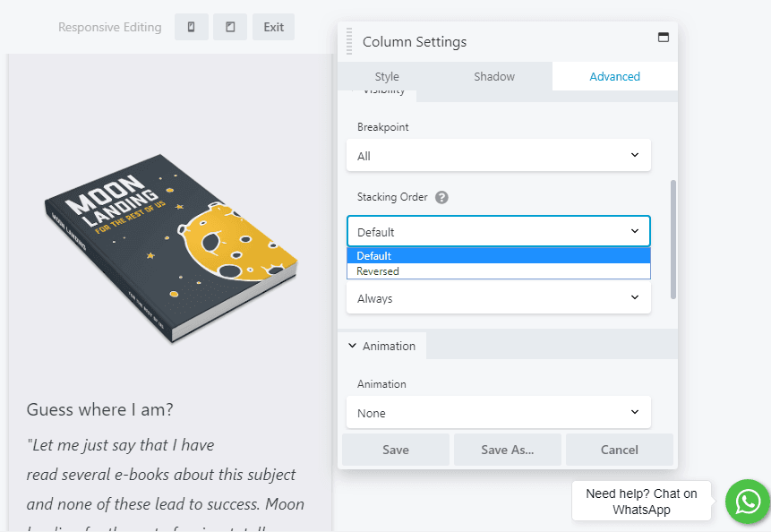Choose Reversed stacking order option
The image size is (771, 532).
point(499,270)
